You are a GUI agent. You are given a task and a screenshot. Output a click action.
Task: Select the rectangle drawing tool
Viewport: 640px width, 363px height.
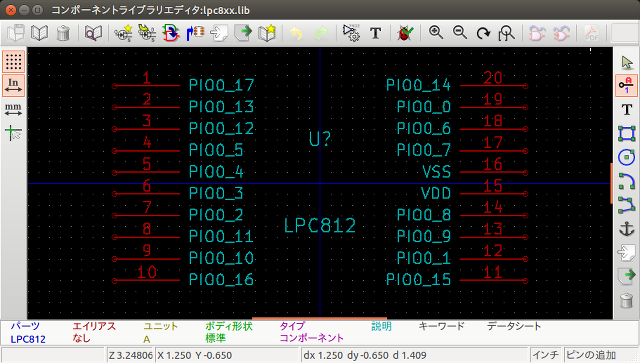click(x=626, y=133)
